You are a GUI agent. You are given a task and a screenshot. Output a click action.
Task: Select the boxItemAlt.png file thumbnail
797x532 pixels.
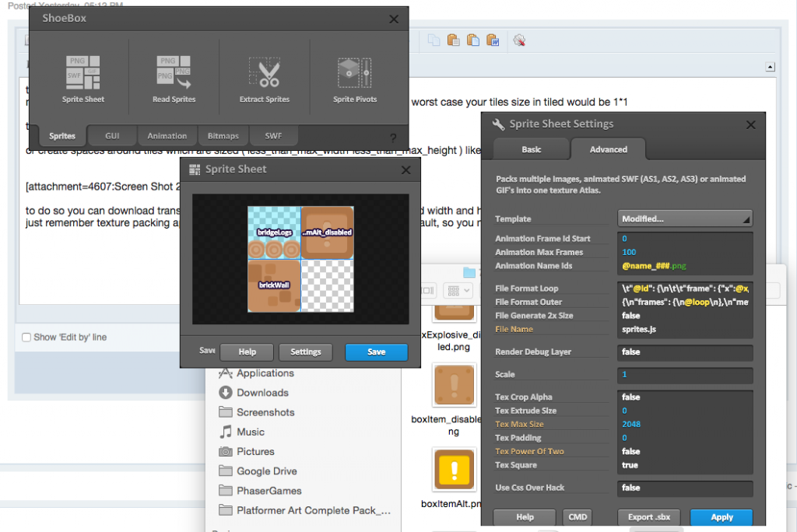454,469
